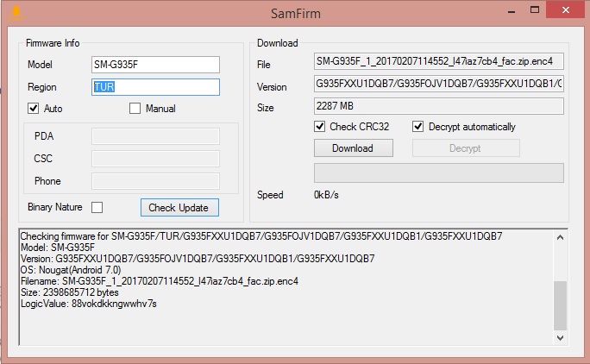Click the 'Version:' line in the log
This screenshot has height=364, width=590.
point(198,259)
